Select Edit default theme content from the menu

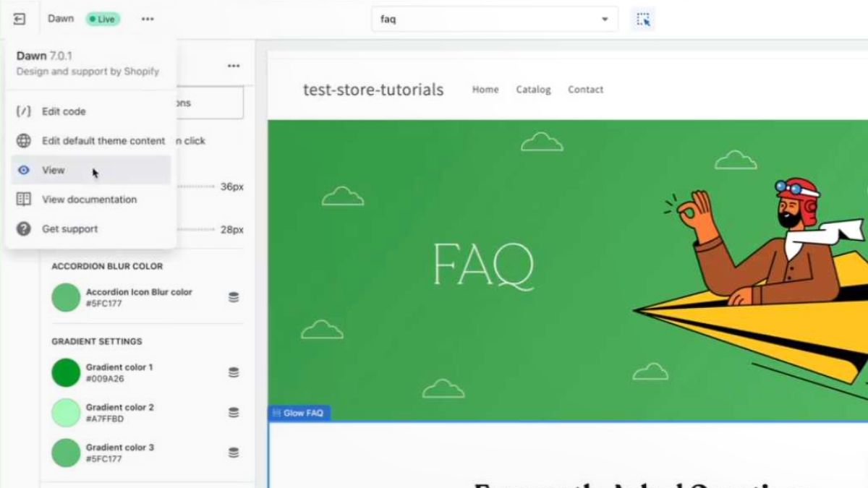point(103,140)
